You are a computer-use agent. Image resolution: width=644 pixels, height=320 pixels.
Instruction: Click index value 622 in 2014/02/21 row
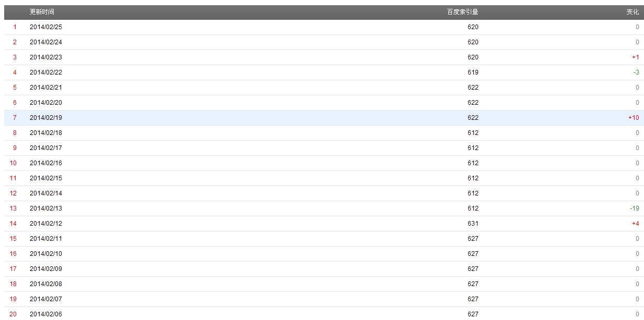[473, 88]
